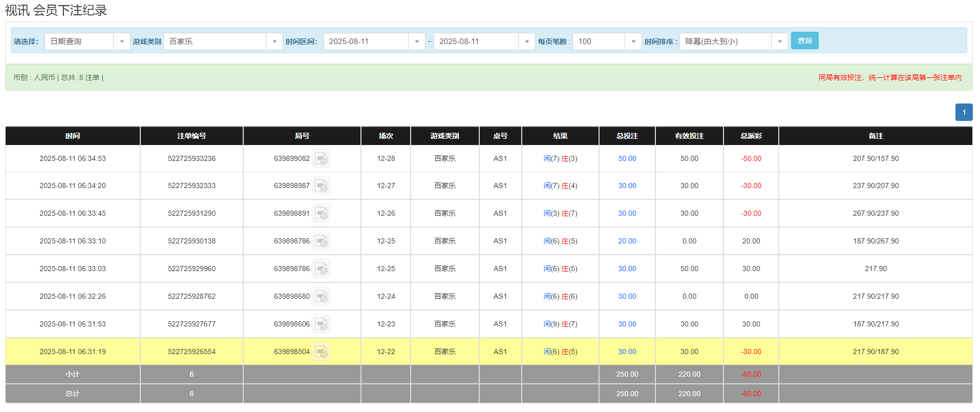This screenshot has height=412, width=980.
Task: View video replay for round 639898680
Action: coord(321,297)
